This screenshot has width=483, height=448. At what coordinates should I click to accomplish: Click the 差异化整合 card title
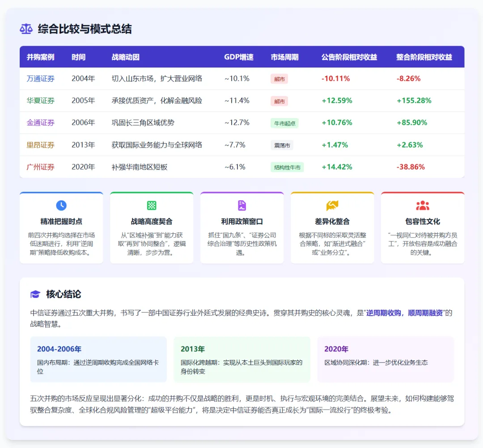click(332, 221)
